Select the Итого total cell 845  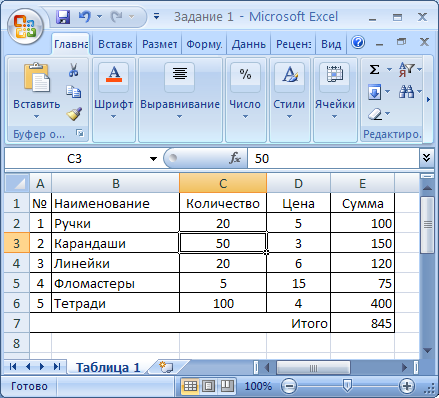pos(362,323)
